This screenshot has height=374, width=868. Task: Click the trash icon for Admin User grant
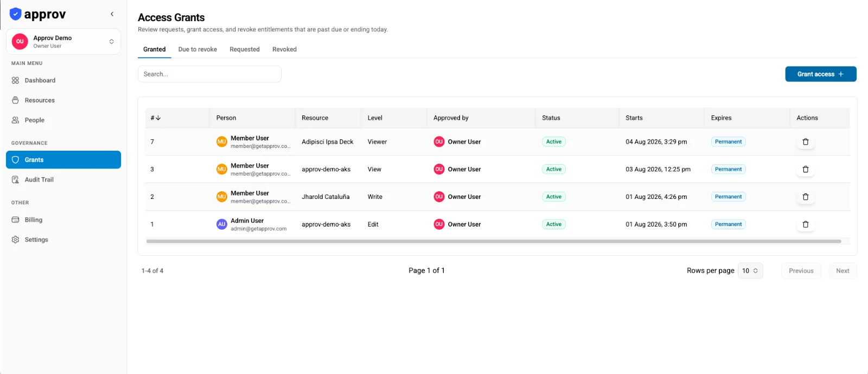click(x=806, y=224)
